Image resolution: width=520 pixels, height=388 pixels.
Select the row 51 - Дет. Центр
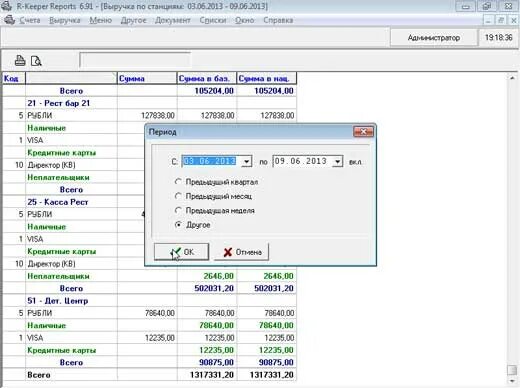click(x=149, y=300)
